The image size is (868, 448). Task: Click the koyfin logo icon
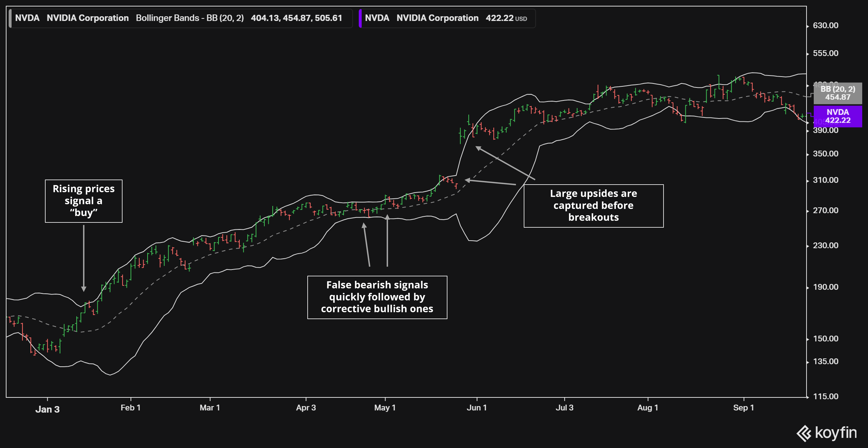click(804, 433)
